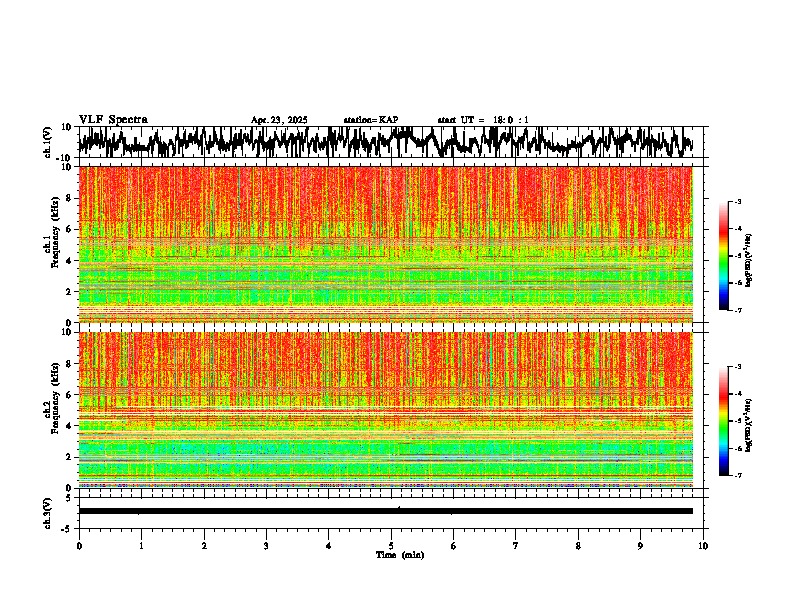Click the ch.2 spectrogram panel
The width and height of the screenshot is (792, 612).
pyautogui.click(x=385, y=410)
